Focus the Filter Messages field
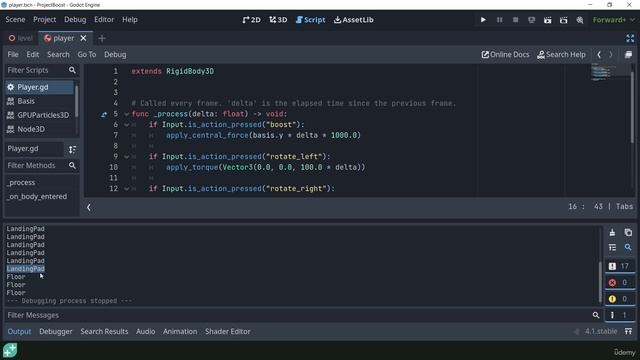The width and height of the screenshot is (640, 360). click(x=302, y=315)
